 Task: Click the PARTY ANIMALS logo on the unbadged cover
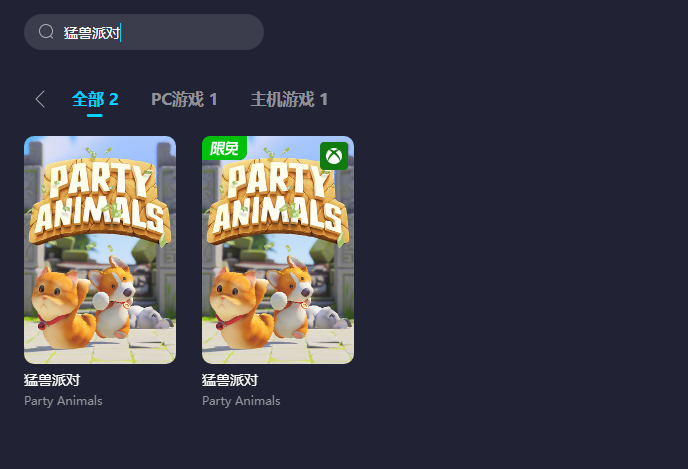pos(100,200)
